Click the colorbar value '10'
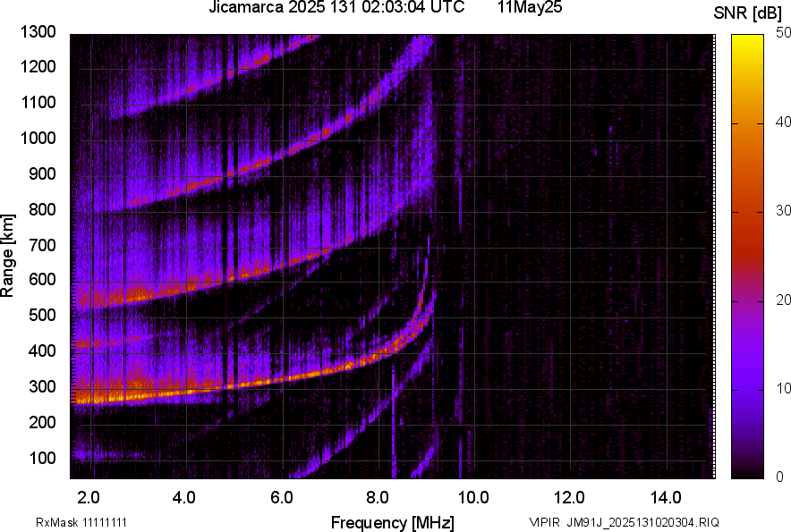The height and width of the screenshot is (532, 791). click(784, 388)
